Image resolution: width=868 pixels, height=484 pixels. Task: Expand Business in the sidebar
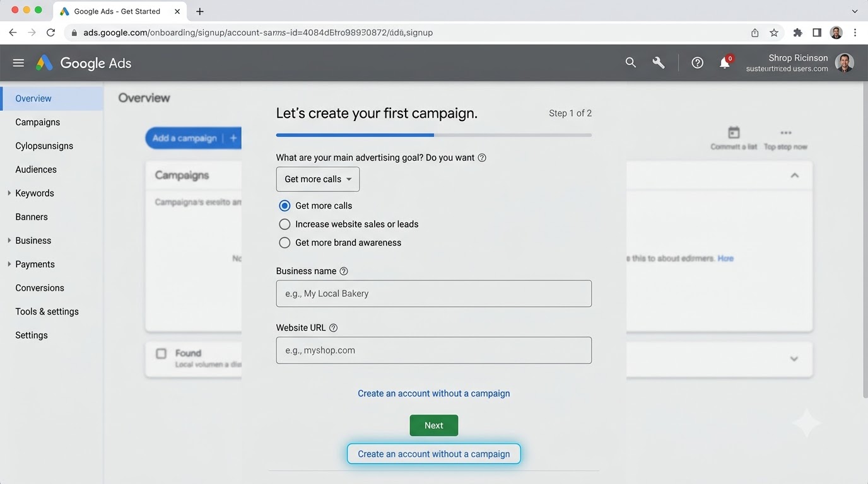9,240
